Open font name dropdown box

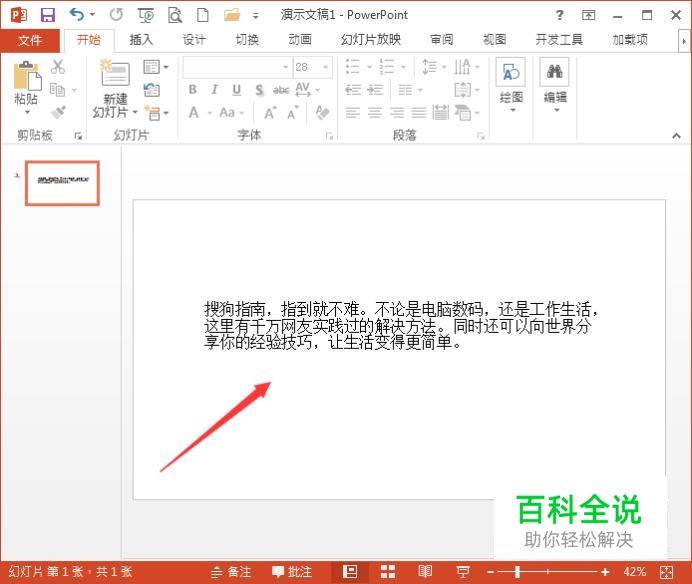[286, 67]
